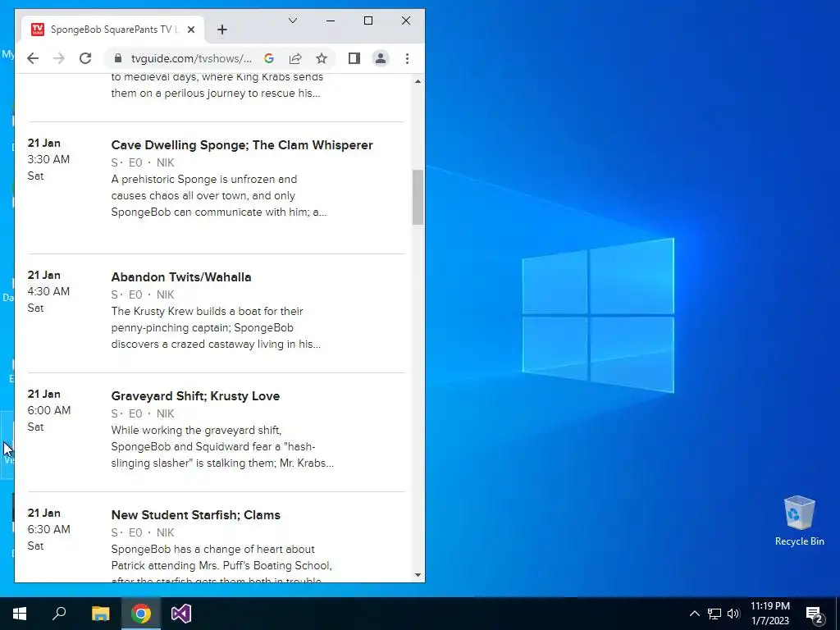
Task: Open the clock showing 11:19 PM
Action: click(769, 614)
